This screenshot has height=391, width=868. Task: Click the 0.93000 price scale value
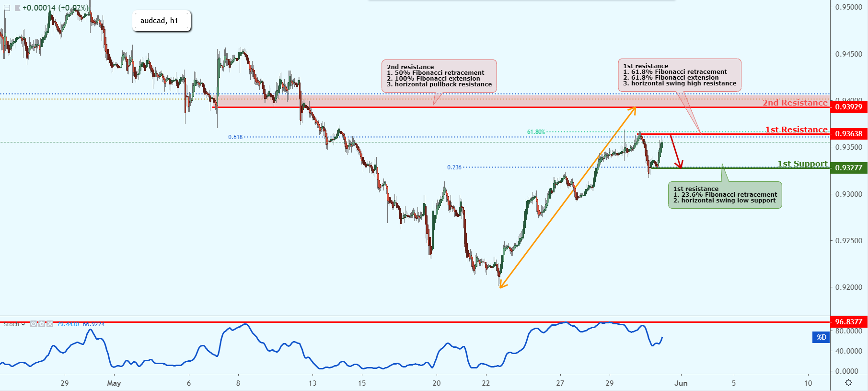(849, 194)
